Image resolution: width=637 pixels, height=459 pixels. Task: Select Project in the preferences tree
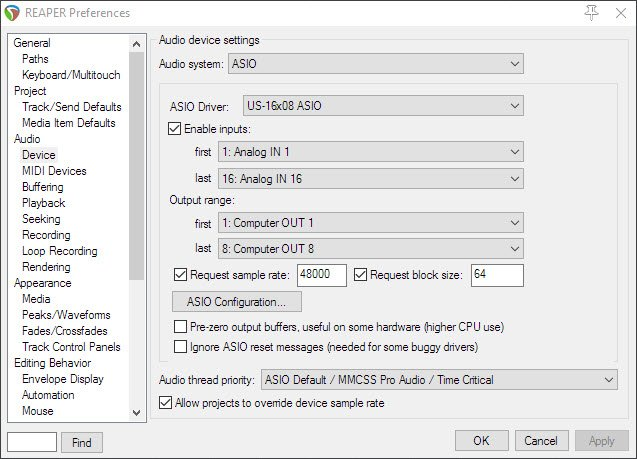point(30,91)
